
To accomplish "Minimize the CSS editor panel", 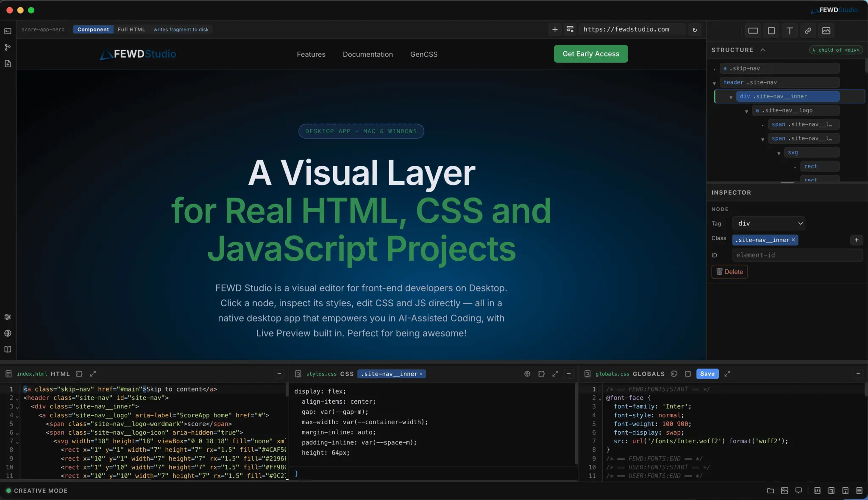I will [x=569, y=374].
